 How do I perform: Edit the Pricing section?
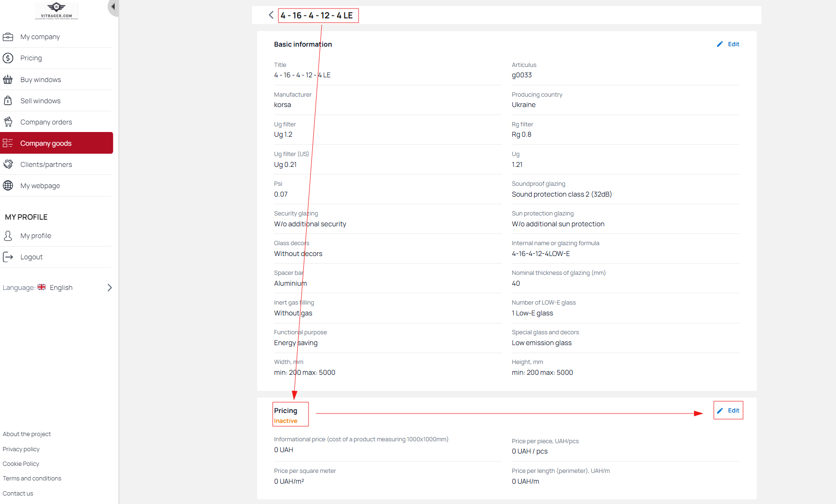(x=728, y=411)
